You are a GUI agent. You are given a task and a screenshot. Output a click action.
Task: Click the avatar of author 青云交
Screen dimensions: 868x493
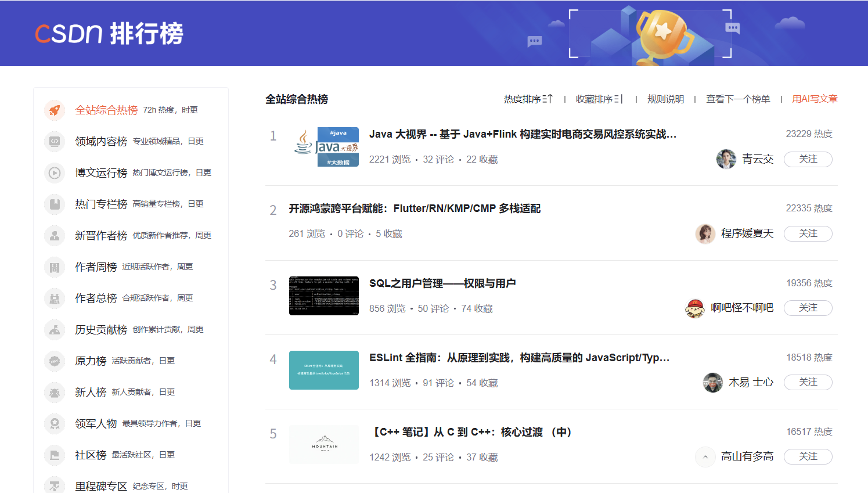click(x=726, y=159)
